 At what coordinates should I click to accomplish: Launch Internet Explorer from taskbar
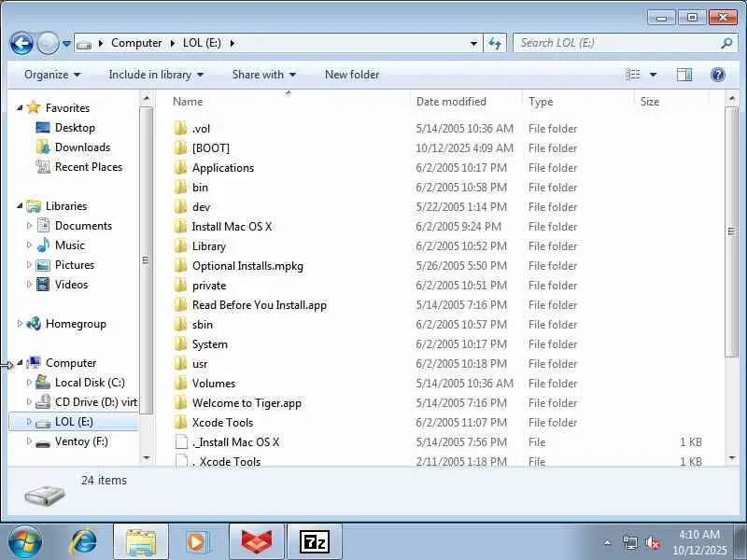[84, 542]
